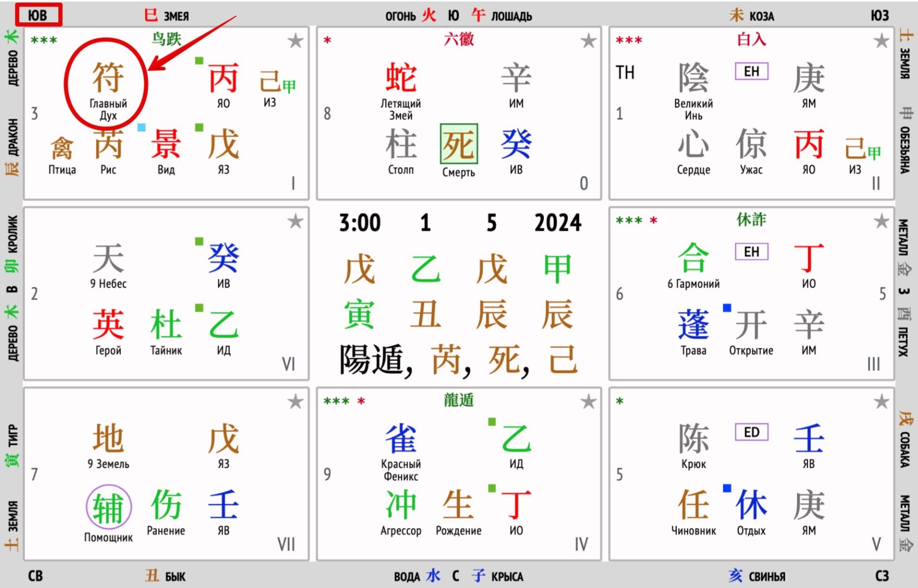Viewport: 918px width, 588px height.
Task: Click the circled 辅 Помощник star symbol
Action: pos(108,507)
